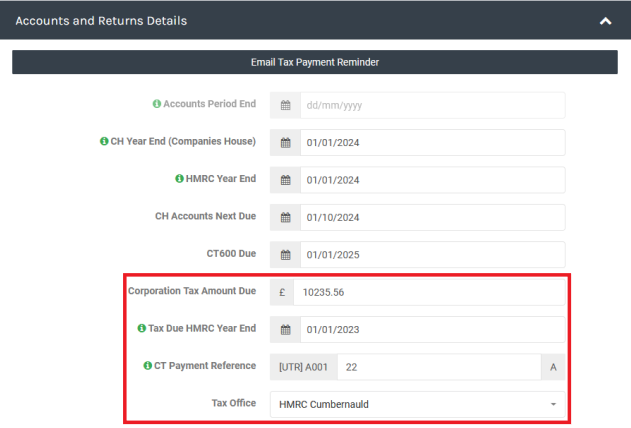The height and width of the screenshot is (428, 631).
Task: Click info icon beside Accounts Period End
Action: tap(157, 104)
